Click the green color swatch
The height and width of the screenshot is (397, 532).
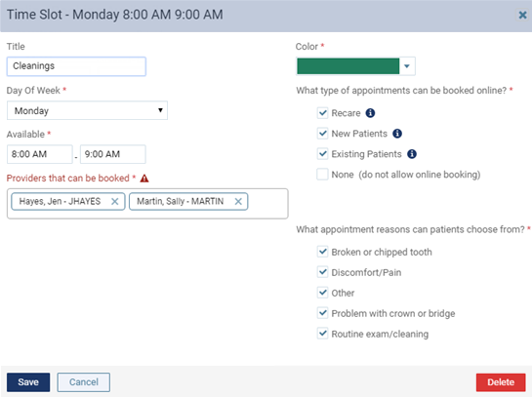(348, 66)
